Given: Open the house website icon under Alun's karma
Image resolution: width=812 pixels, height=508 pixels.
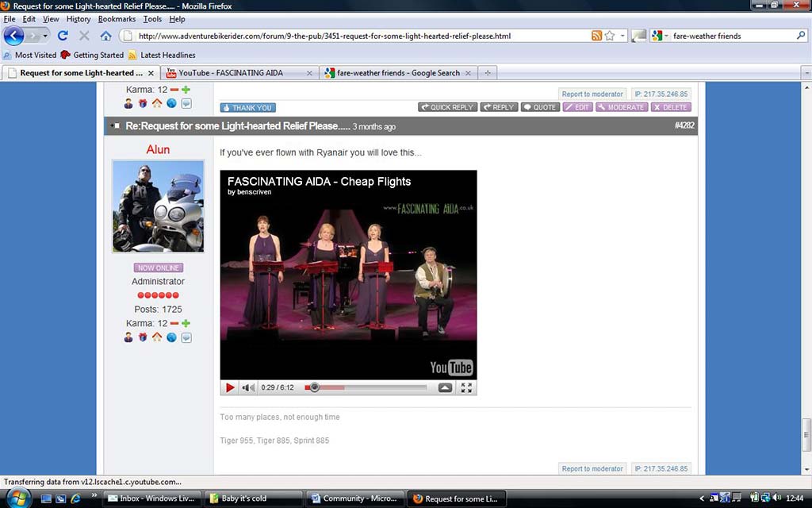Looking at the screenshot, I should click(x=157, y=337).
